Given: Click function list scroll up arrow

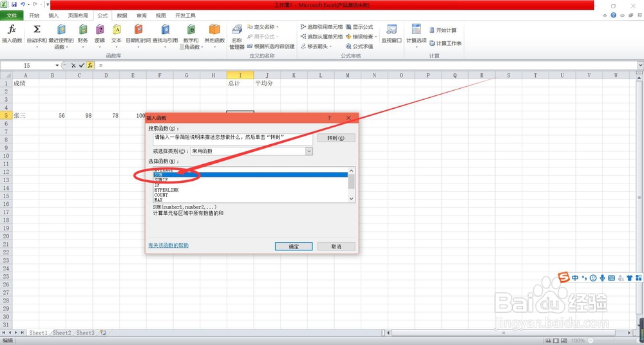Looking at the screenshot, I should click(x=351, y=171).
